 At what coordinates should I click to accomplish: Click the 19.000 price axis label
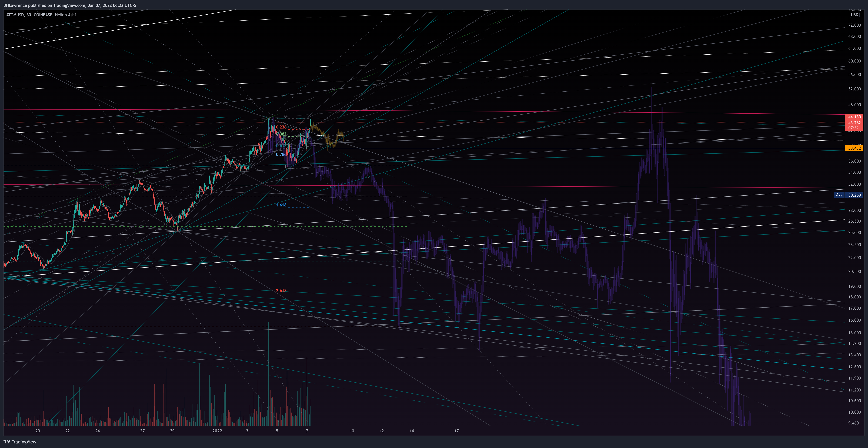854,286
